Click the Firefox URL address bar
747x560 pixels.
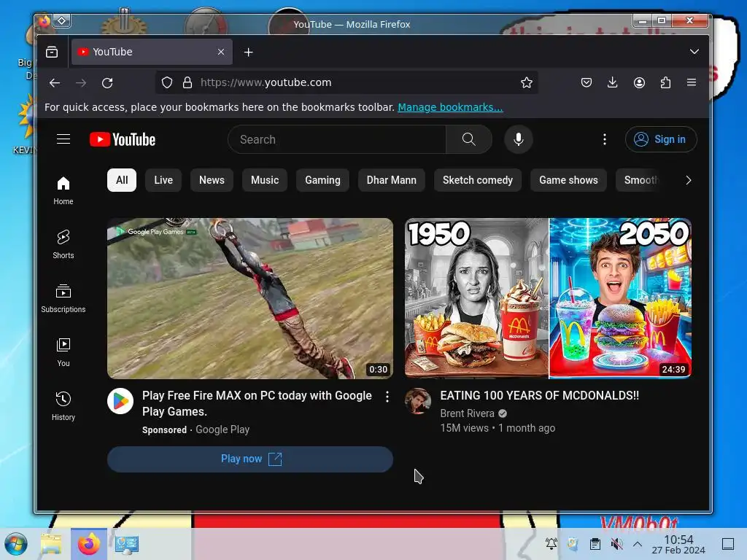(347, 83)
